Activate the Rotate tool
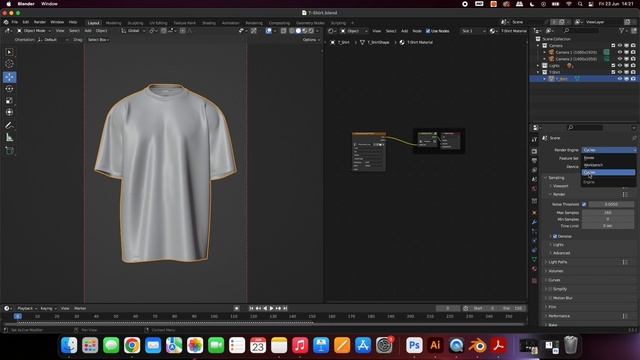Image resolution: width=640 pixels, height=360 pixels. coord(9,89)
